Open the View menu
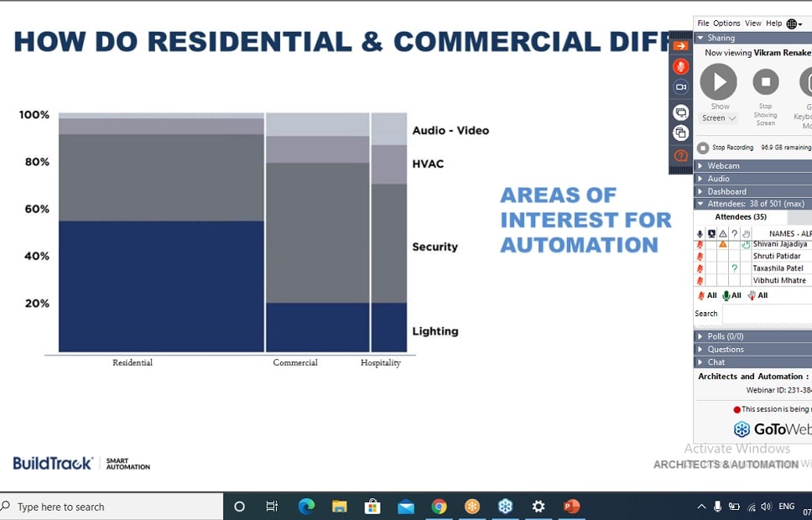Screen dimensions: 812x520 (752, 23)
